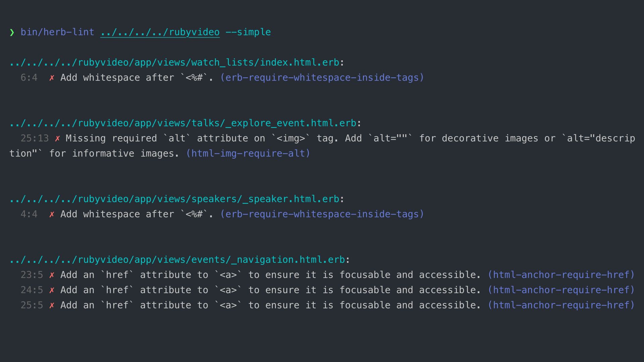Click the html-anchor-require-href rule on line 23:5

tap(561, 275)
